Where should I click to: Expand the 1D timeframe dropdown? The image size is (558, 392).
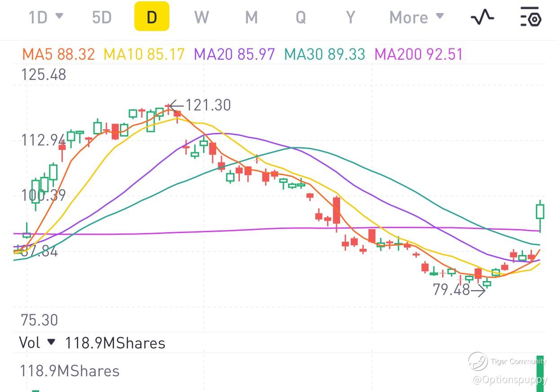click(x=46, y=18)
